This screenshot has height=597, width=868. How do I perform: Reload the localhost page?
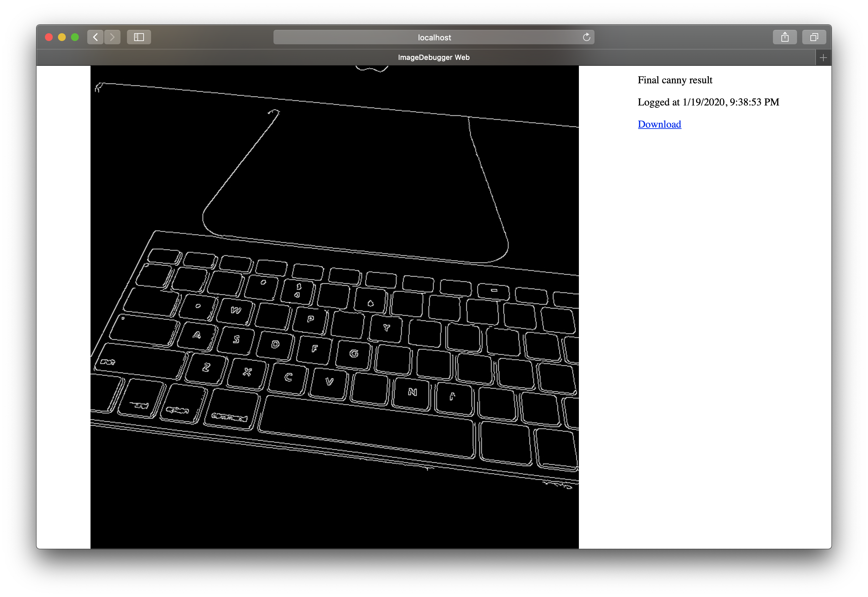pyautogui.click(x=586, y=37)
